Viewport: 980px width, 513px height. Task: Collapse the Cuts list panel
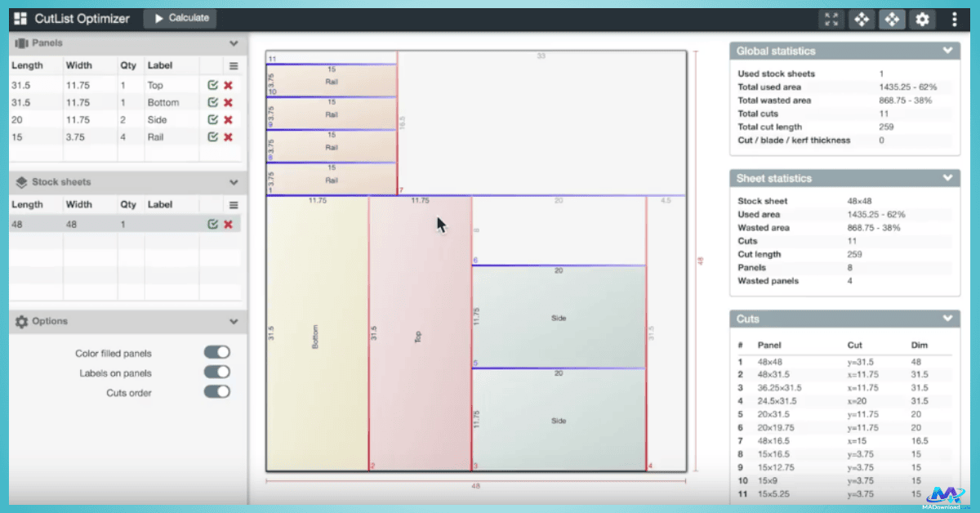pyautogui.click(x=947, y=319)
